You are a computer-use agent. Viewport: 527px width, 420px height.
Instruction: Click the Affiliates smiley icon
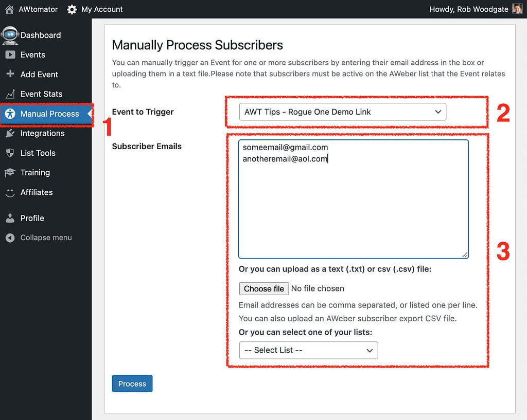point(10,192)
